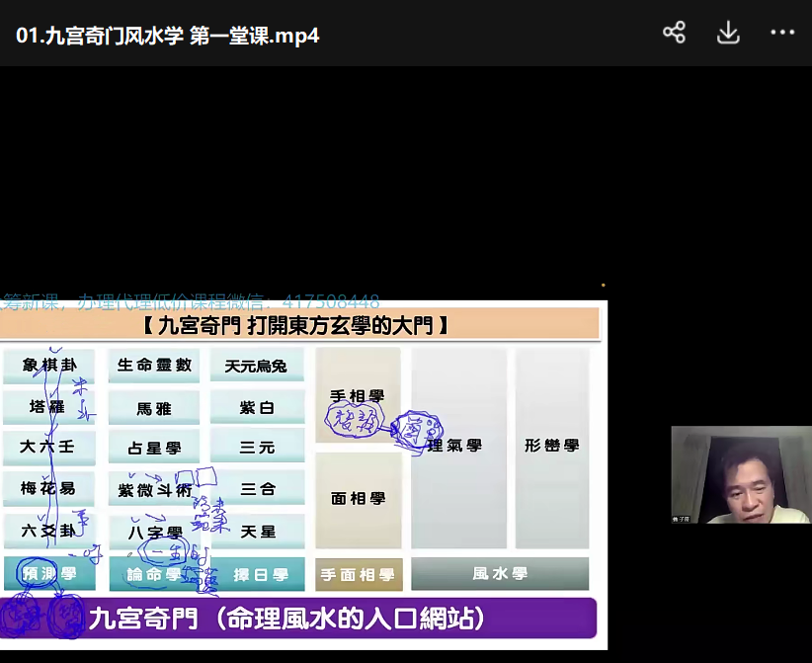
Task: Click the presenter webcam thumbnail
Action: tap(741, 474)
